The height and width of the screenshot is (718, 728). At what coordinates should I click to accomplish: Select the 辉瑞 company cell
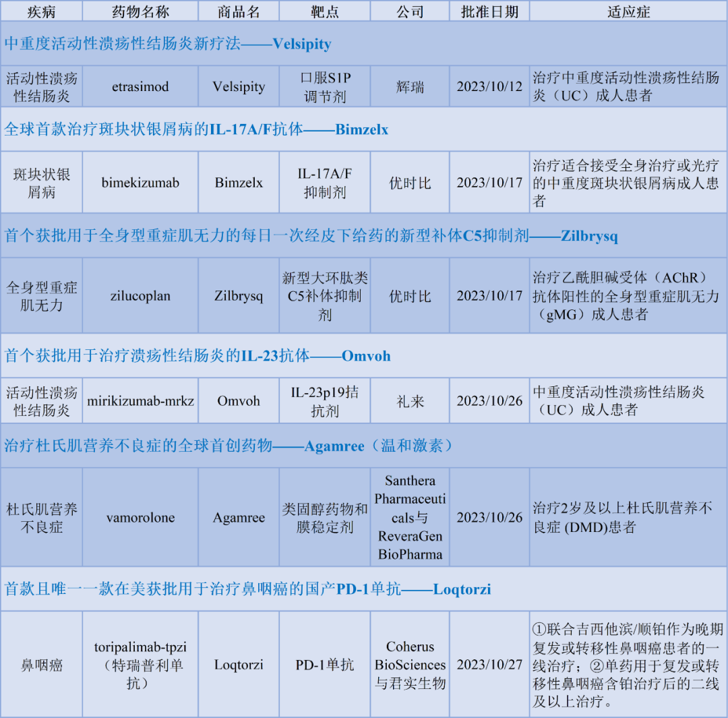[409, 86]
